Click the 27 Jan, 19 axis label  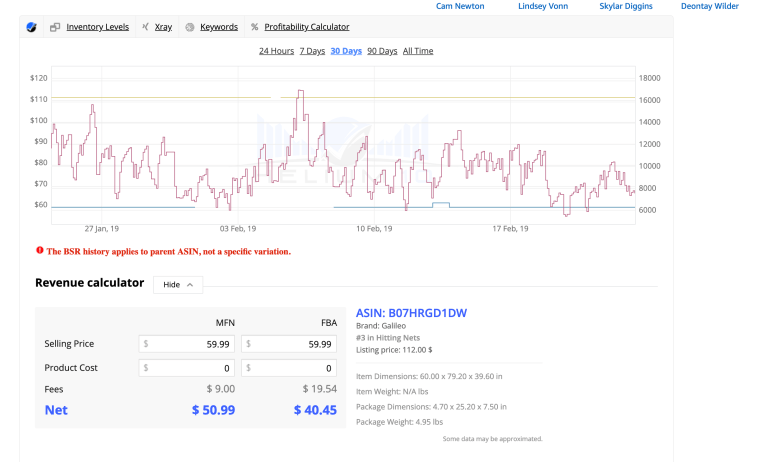click(101, 229)
